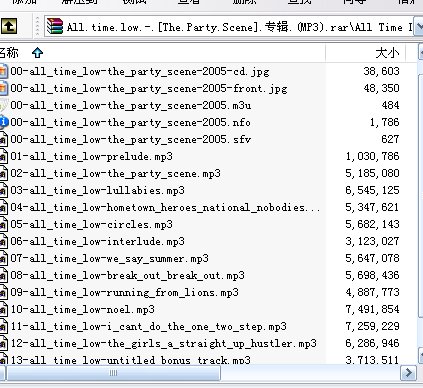Click the size value 627

(390, 139)
